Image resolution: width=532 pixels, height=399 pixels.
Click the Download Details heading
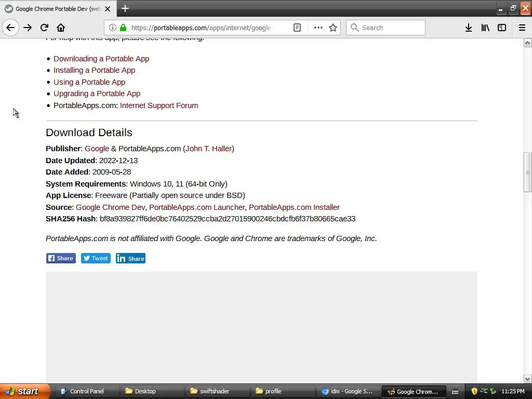pyautogui.click(x=89, y=132)
